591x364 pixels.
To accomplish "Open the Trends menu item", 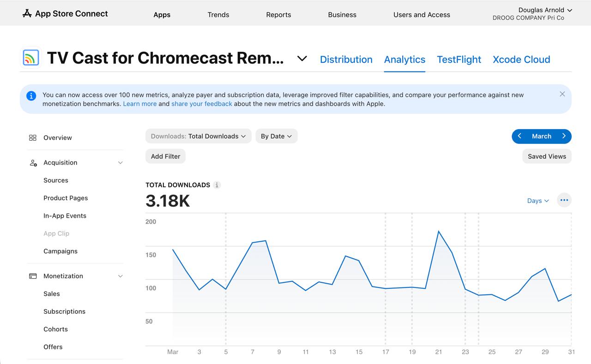I will [x=218, y=15].
